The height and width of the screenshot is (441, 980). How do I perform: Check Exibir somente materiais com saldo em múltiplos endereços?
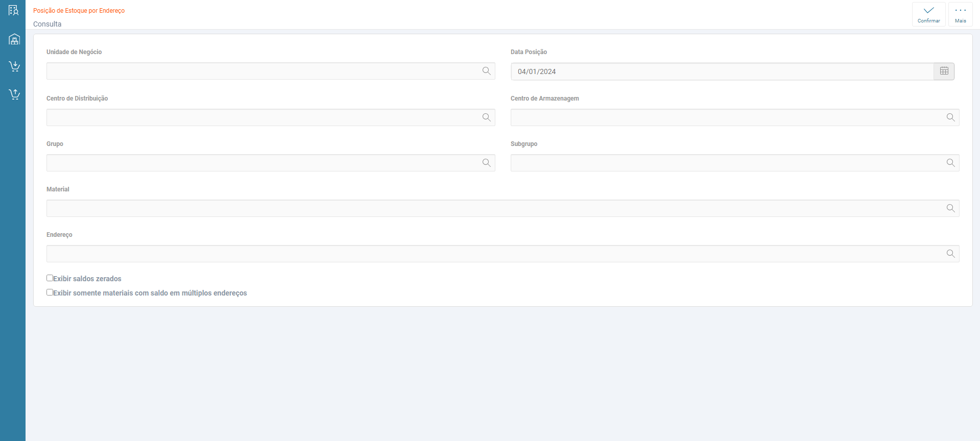50,292
